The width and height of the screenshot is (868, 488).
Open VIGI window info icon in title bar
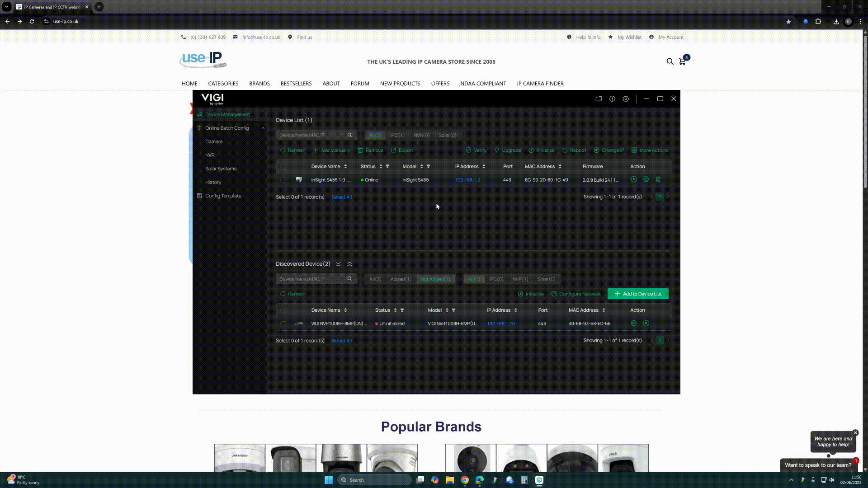[x=612, y=99]
